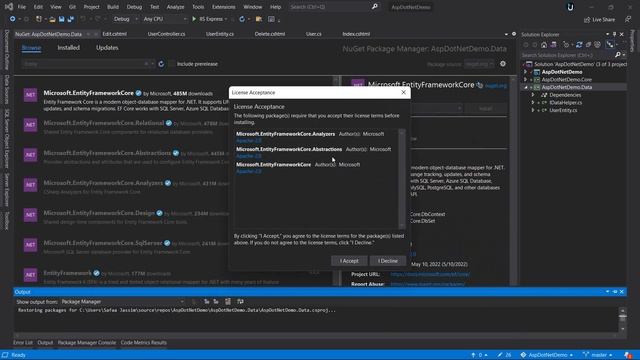The image size is (640, 360).
Task: Open the Code Metrics Results tab
Action: 144,343
